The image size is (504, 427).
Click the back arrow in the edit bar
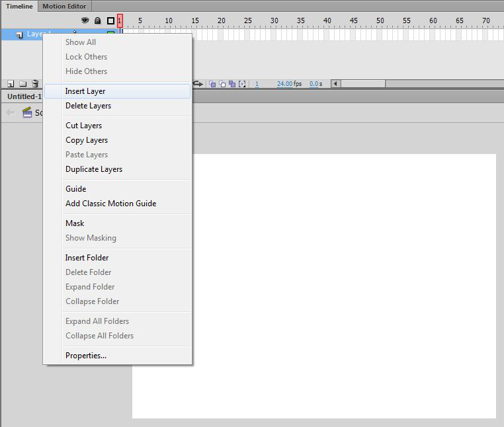coord(11,112)
